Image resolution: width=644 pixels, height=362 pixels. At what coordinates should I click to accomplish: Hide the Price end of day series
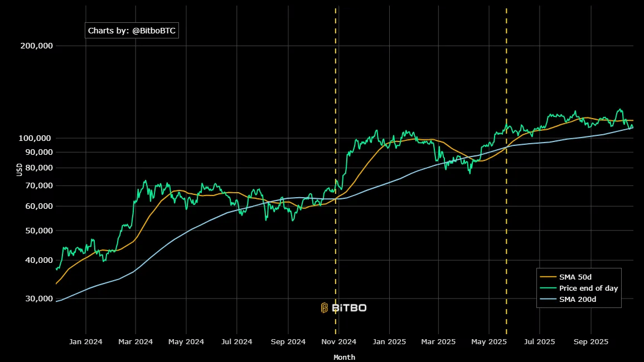pos(588,288)
